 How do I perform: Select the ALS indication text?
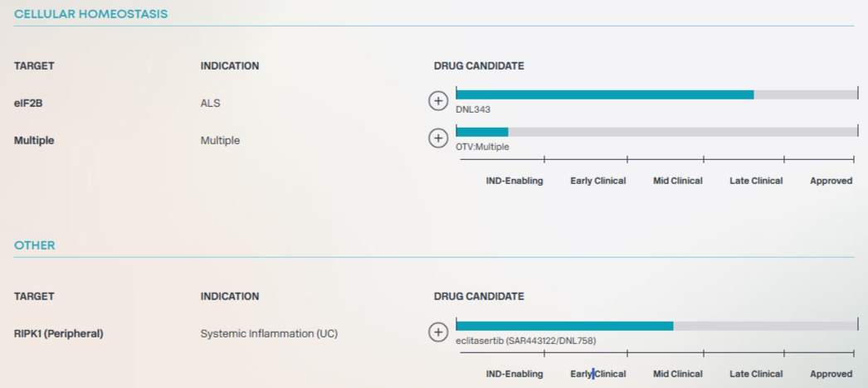click(x=211, y=104)
